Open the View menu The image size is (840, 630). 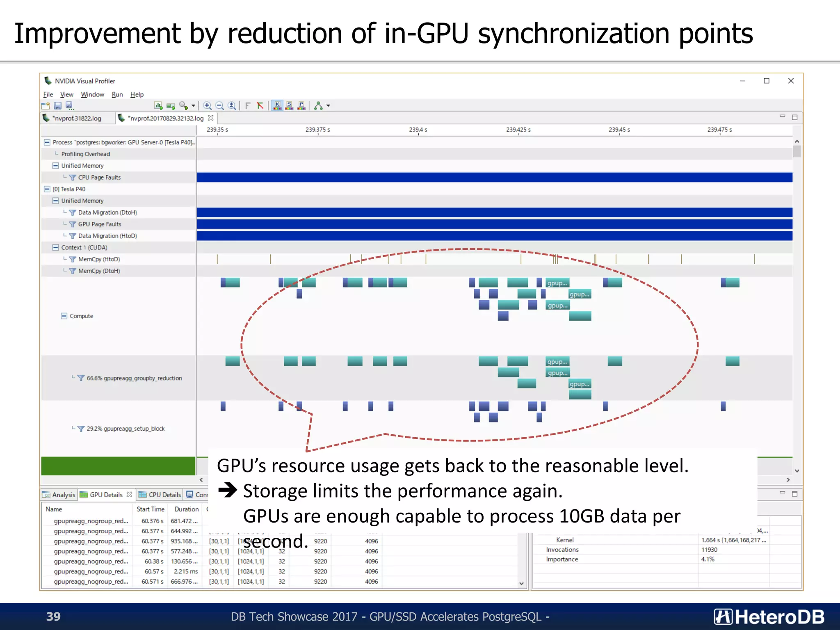pyautogui.click(x=67, y=94)
